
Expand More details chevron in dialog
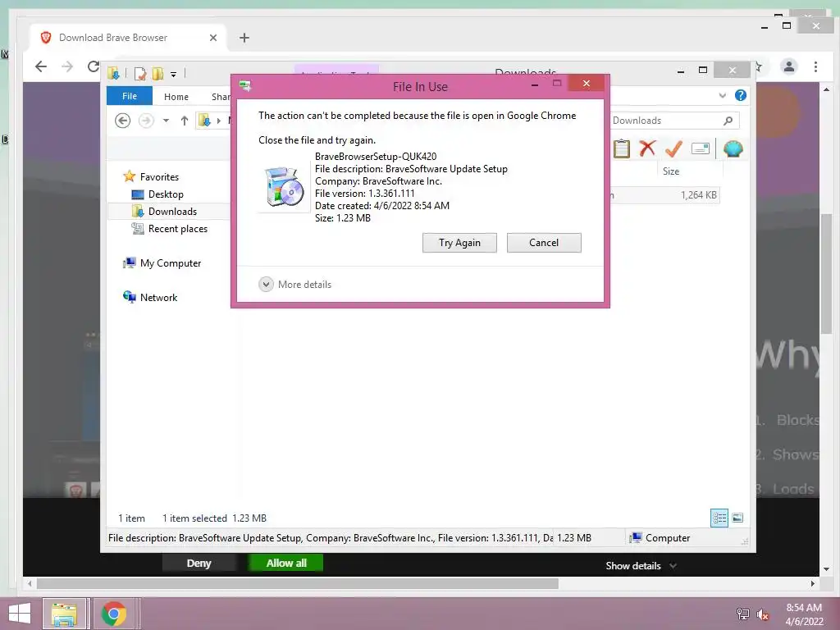click(266, 285)
